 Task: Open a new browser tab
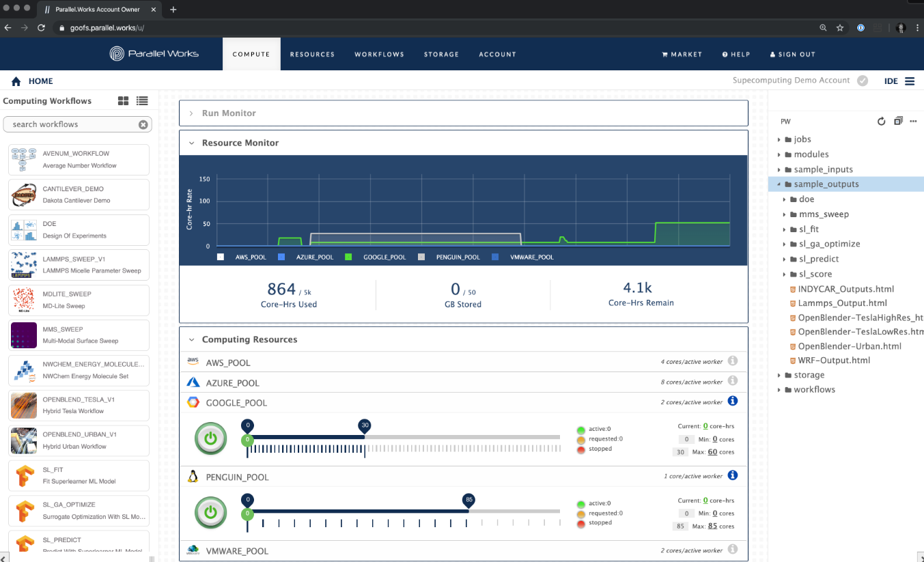pyautogui.click(x=173, y=10)
